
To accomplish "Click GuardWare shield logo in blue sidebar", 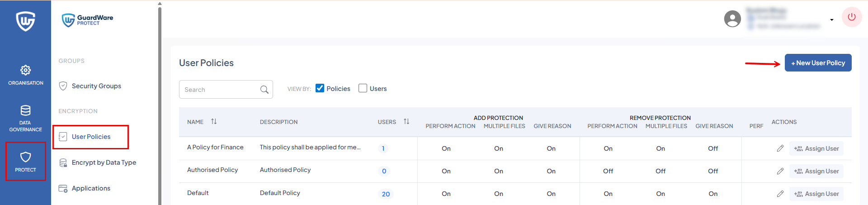I will click(x=25, y=21).
